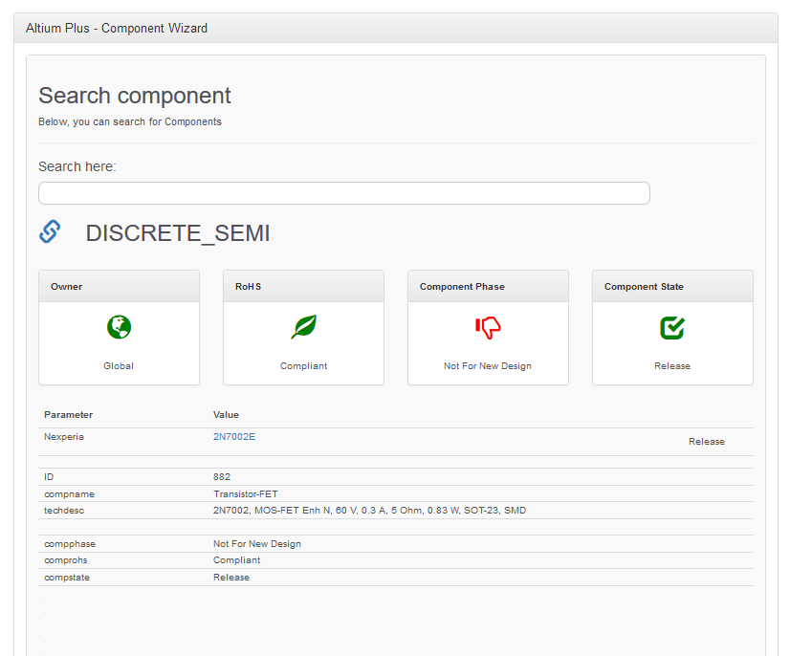Screen dimensions: 812x656
Task: Click the blue chain link icon
Action: pyautogui.click(x=50, y=231)
